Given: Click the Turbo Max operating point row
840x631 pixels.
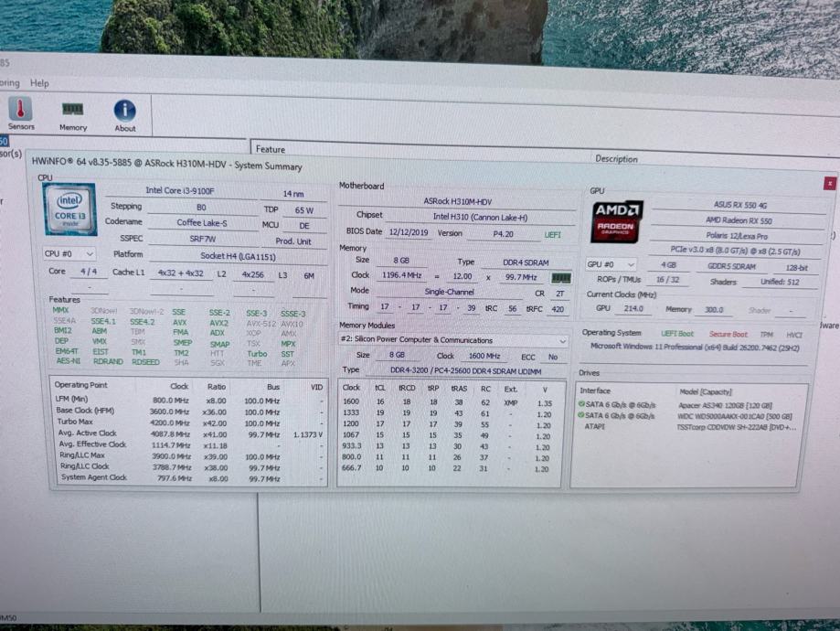Looking at the screenshot, I should pos(189,422).
